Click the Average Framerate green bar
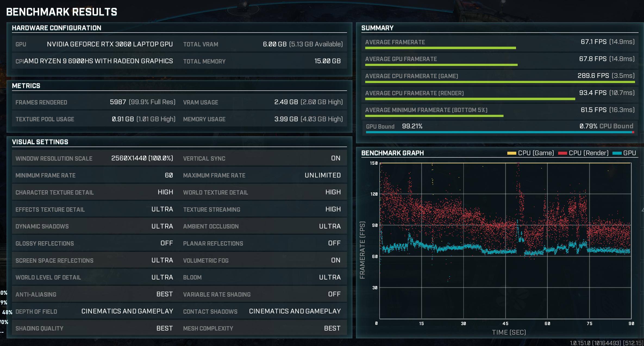 point(440,48)
